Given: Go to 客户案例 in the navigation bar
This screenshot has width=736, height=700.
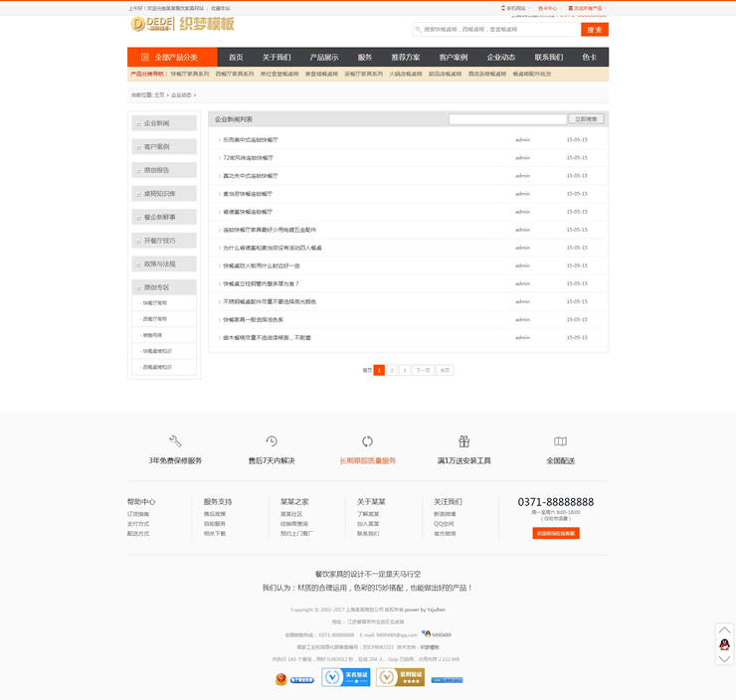Looking at the screenshot, I should pyautogui.click(x=454, y=58).
